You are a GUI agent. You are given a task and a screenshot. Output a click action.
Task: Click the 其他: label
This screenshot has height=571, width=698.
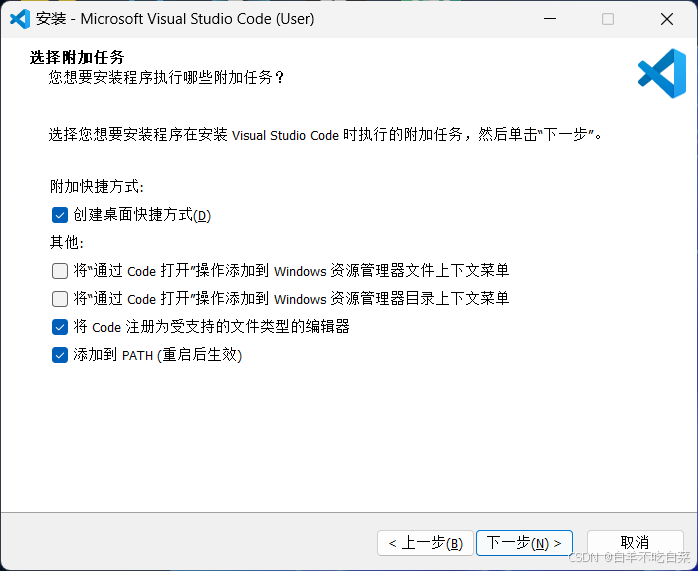point(67,243)
